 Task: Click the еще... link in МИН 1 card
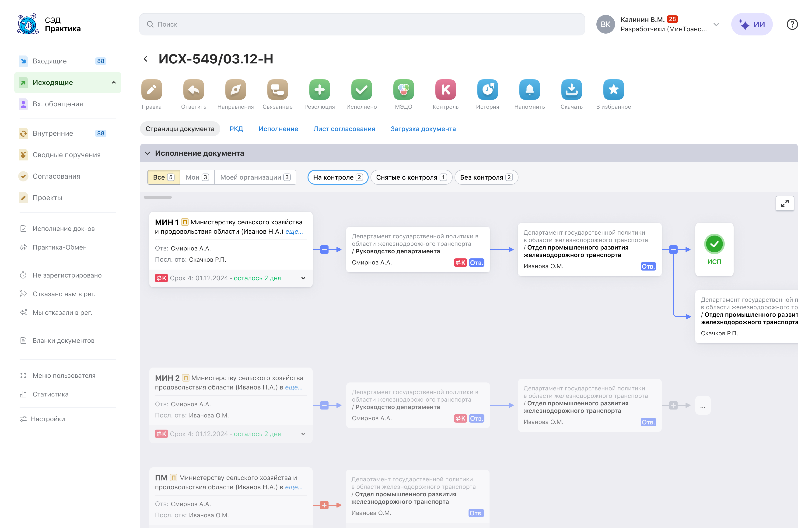(x=294, y=232)
